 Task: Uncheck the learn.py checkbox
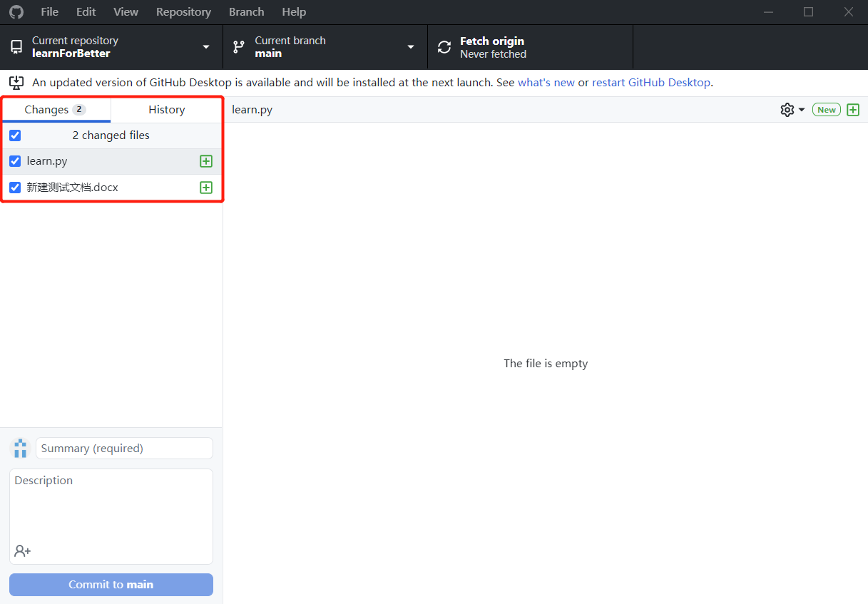pos(15,161)
